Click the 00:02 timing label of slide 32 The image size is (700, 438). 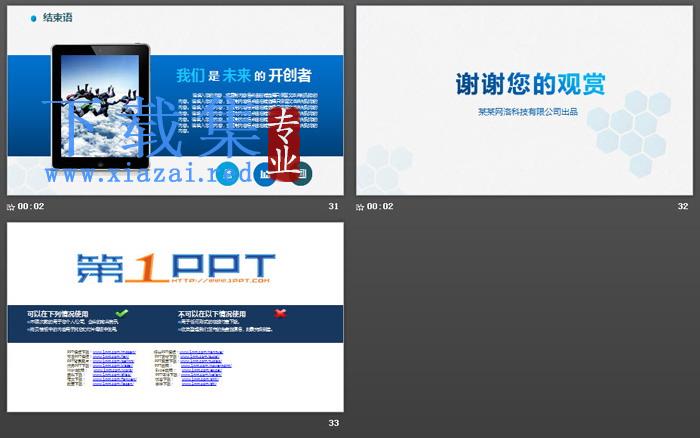point(380,206)
